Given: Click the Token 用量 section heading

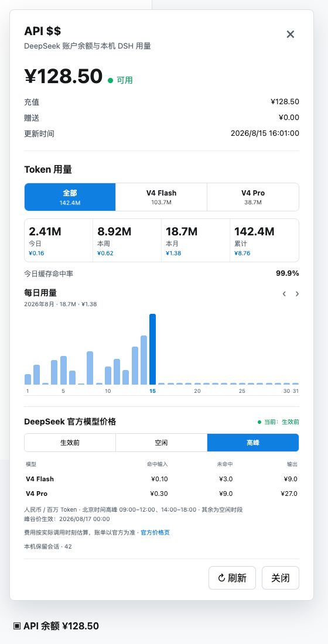Looking at the screenshot, I should point(48,170).
